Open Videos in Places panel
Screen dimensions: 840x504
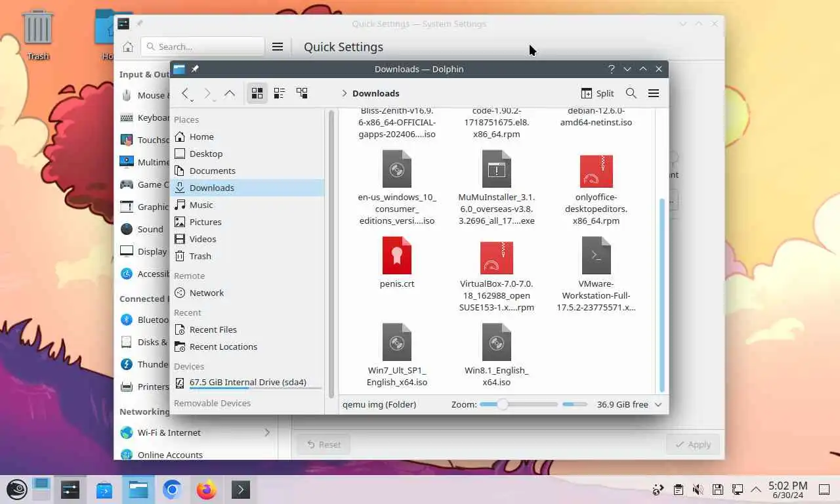point(247,239)
